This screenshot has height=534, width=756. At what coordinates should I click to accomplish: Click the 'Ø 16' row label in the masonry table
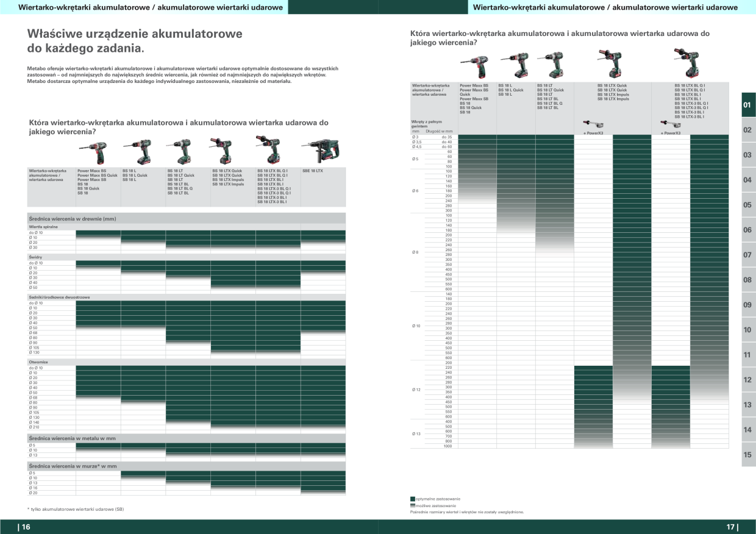[x=33, y=488]
